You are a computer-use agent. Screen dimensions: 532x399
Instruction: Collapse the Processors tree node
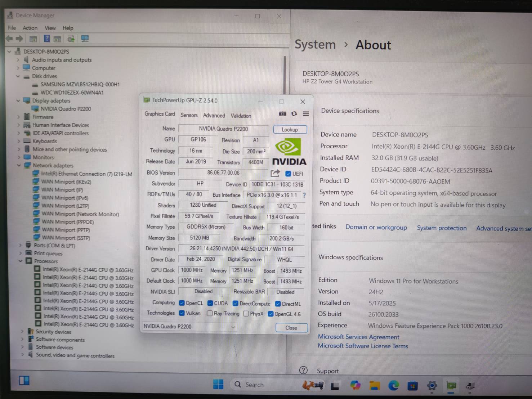pos(21,261)
